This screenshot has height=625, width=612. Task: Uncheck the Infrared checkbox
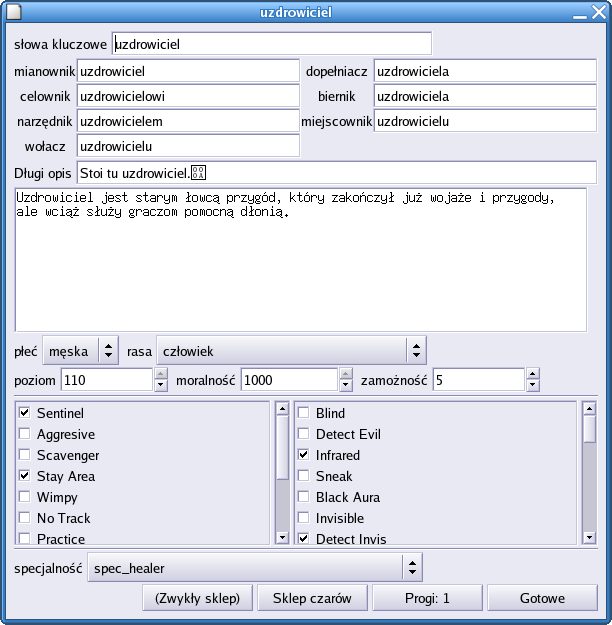[303, 454]
